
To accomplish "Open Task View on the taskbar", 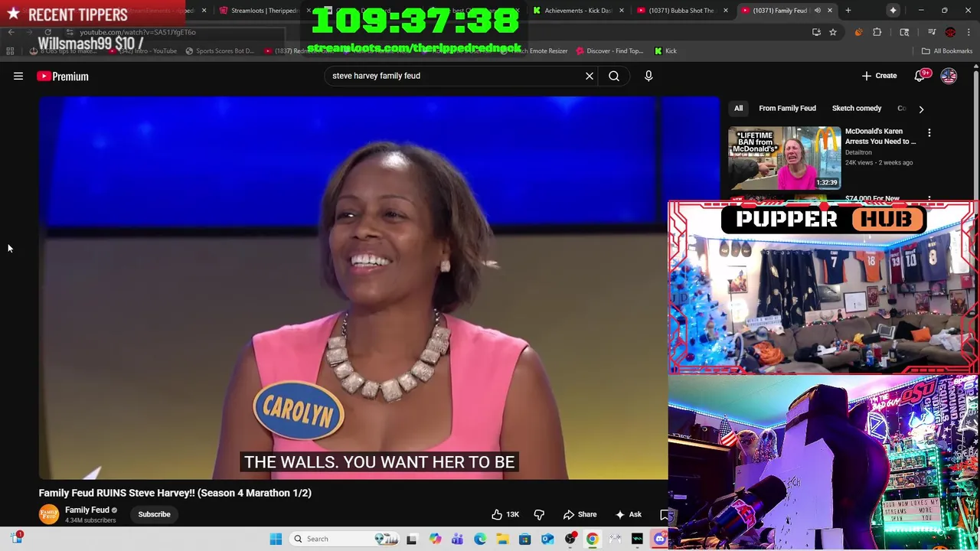I will click(x=412, y=539).
